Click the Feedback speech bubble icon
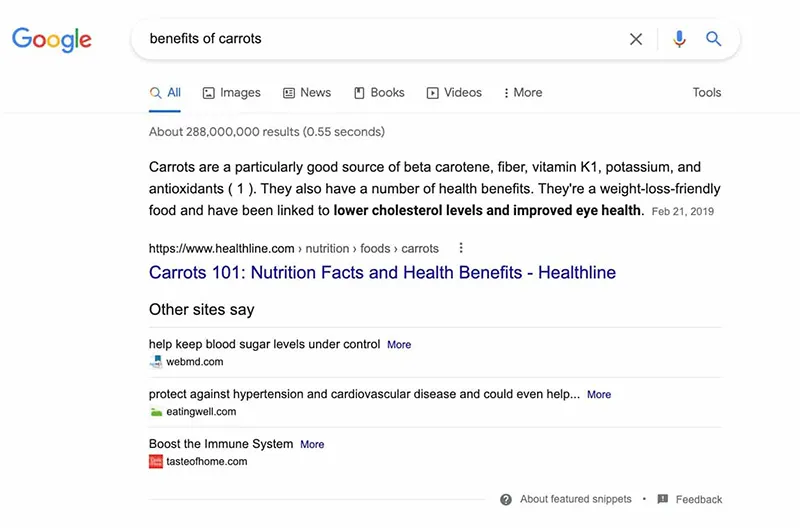 (662, 499)
